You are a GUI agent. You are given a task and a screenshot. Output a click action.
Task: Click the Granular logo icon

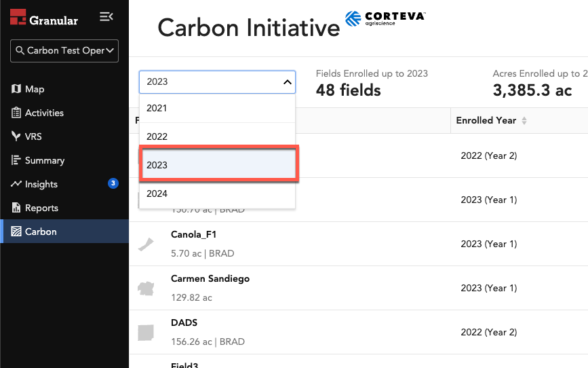click(x=18, y=17)
